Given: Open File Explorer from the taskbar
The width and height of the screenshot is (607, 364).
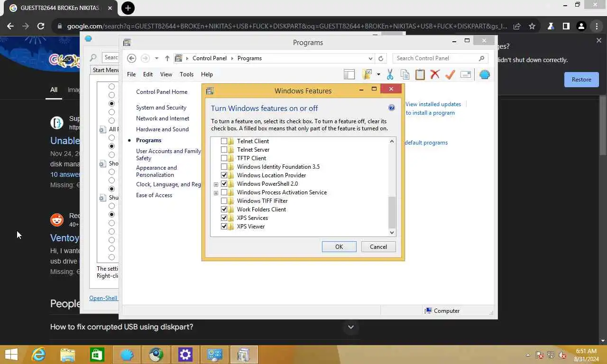Looking at the screenshot, I should coord(67,355).
